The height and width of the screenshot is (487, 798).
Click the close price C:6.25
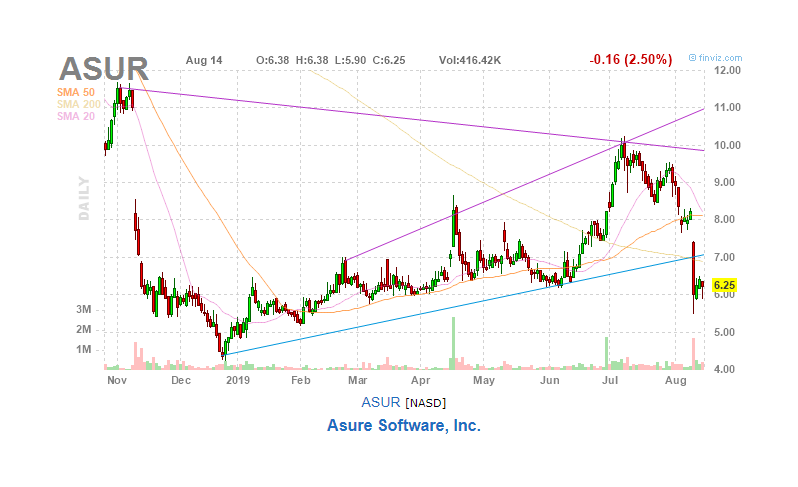(x=389, y=60)
